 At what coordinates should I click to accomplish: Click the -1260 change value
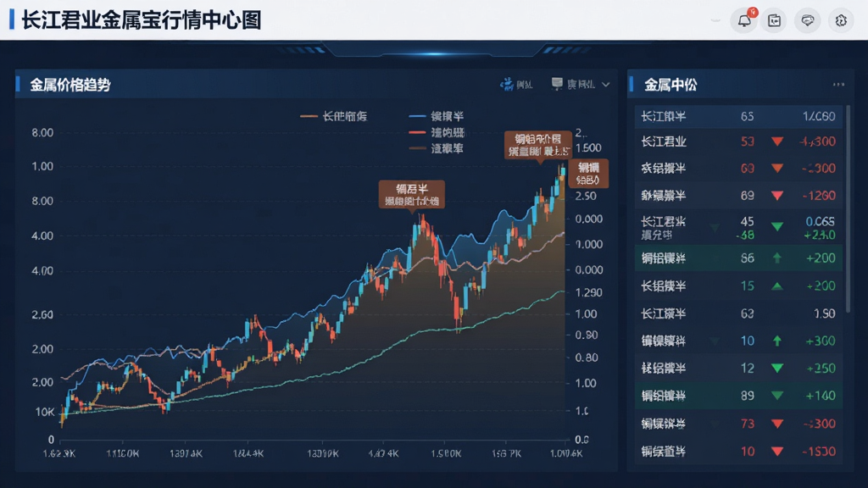(x=819, y=196)
